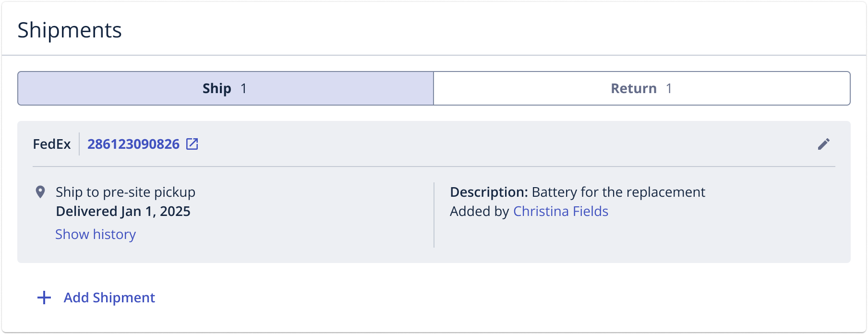
Task: Click the count badge on the Return tab
Action: (669, 88)
